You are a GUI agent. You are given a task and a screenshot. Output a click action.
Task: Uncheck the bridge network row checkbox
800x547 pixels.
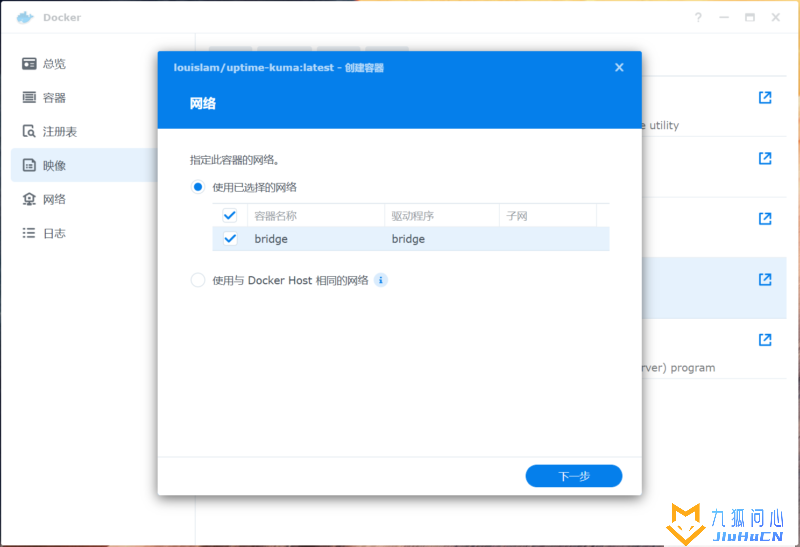pos(230,238)
